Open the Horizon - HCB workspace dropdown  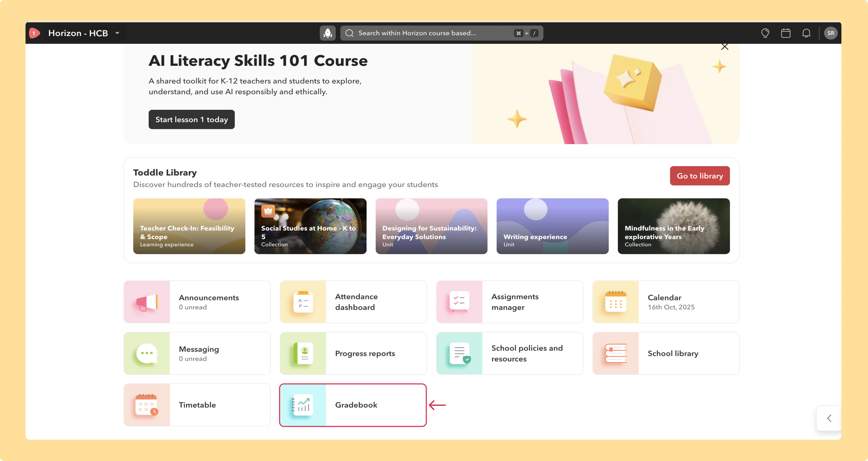click(84, 33)
